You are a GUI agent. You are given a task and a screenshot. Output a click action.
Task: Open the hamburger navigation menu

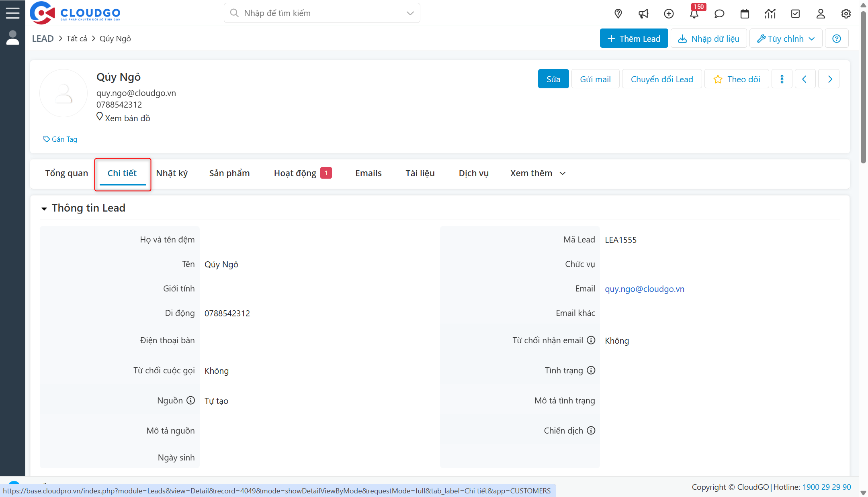point(12,12)
